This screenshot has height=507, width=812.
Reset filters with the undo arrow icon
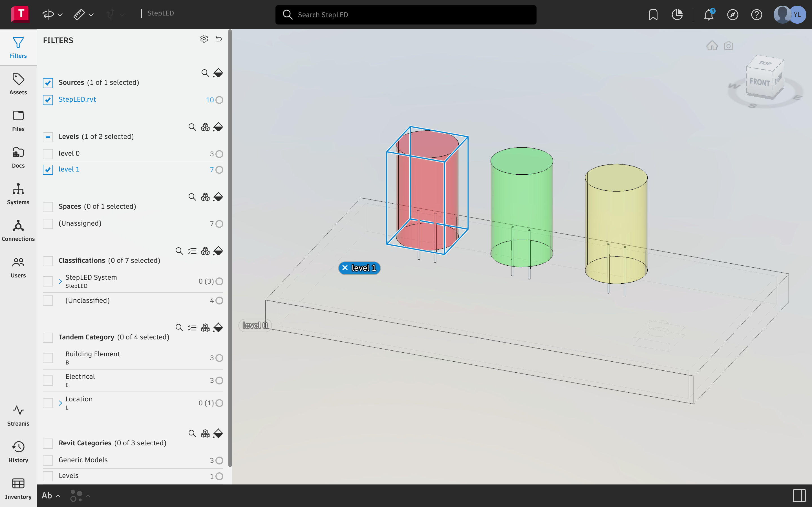tap(219, 39)
